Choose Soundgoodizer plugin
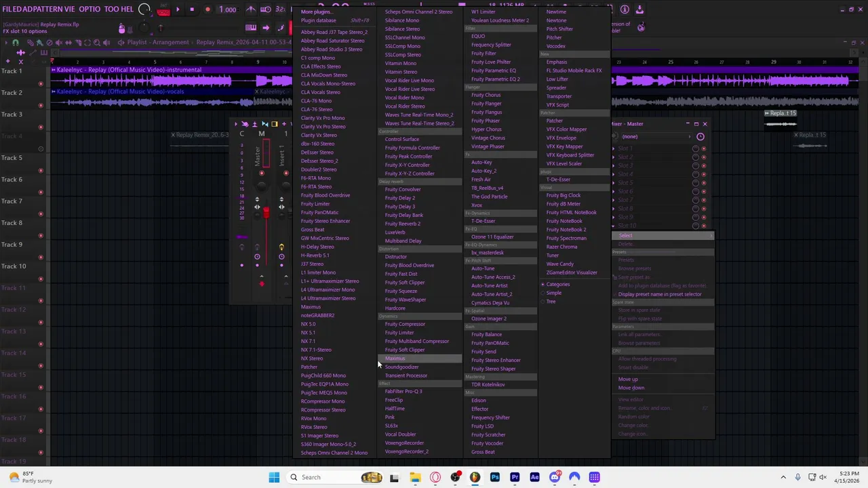Screen dimensions: 868x488 [x=401, y=367]
